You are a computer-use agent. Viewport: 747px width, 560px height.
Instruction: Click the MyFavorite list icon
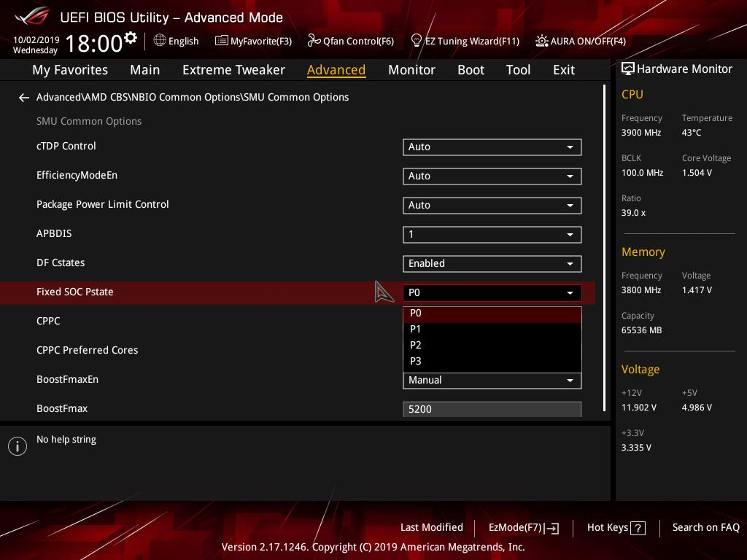point(222,41)
